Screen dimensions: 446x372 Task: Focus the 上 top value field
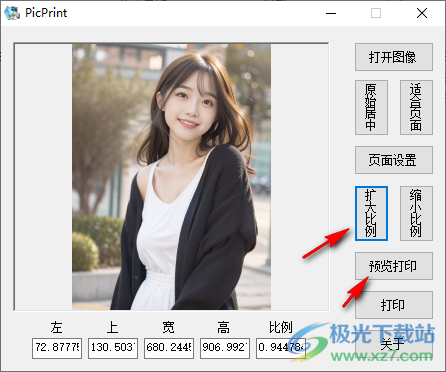(113, 348)
